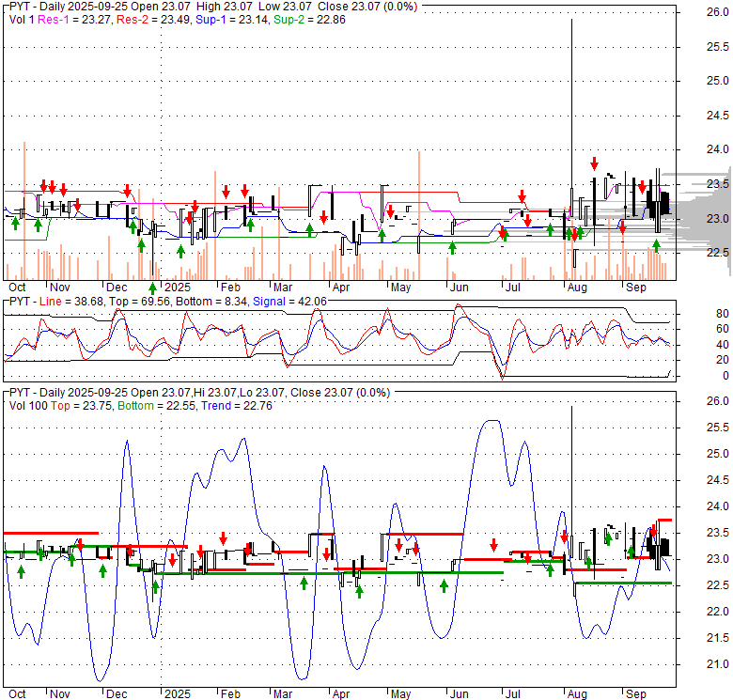Click the Res-2 = 23.49 legend label

[154, 20]
